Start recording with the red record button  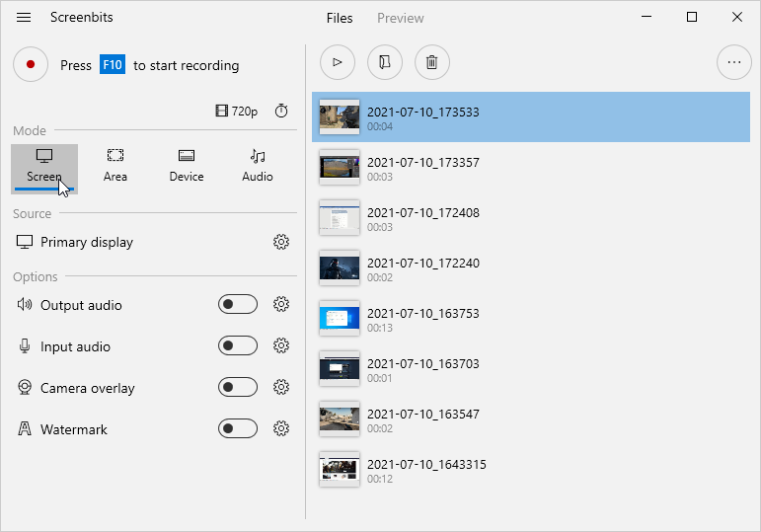31,64
